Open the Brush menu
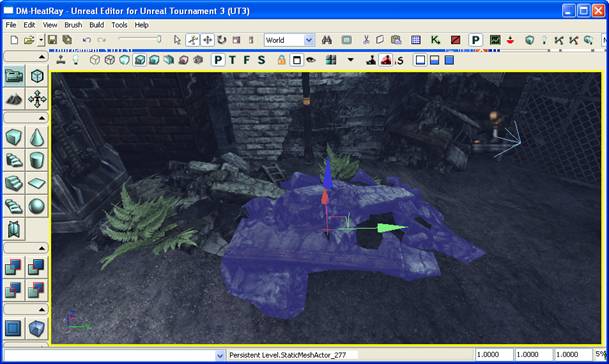The image size is (609, 364). coord(73,25)
